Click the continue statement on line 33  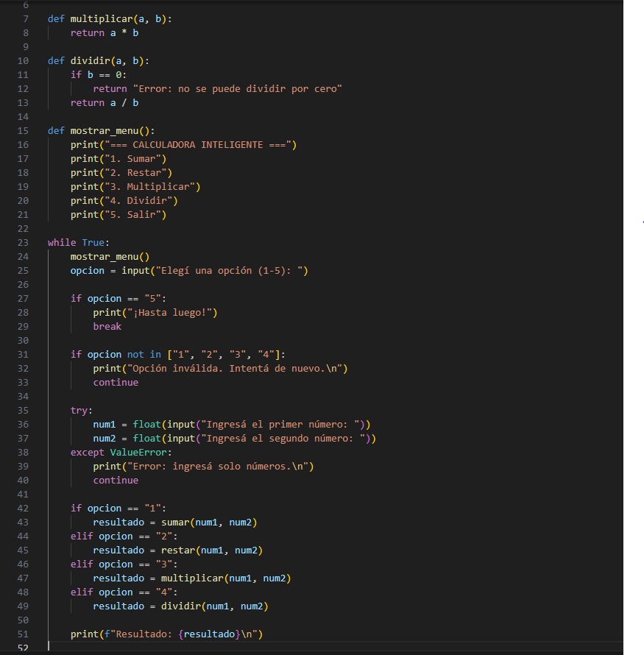[114, 382]
